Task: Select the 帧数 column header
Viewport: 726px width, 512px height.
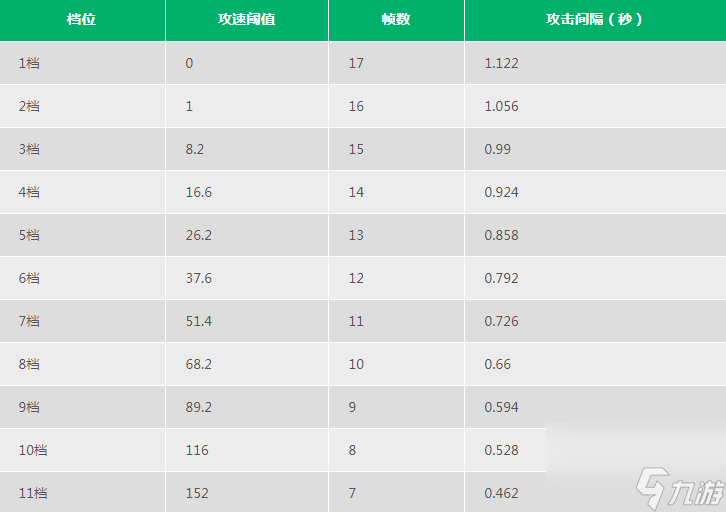Action: [396, 20]
